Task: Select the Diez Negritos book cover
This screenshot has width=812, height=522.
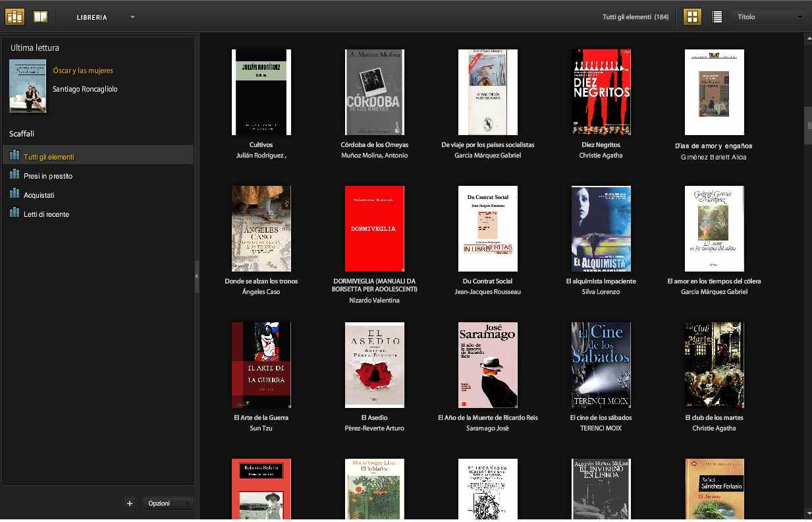Action: [x=601, y=92]
